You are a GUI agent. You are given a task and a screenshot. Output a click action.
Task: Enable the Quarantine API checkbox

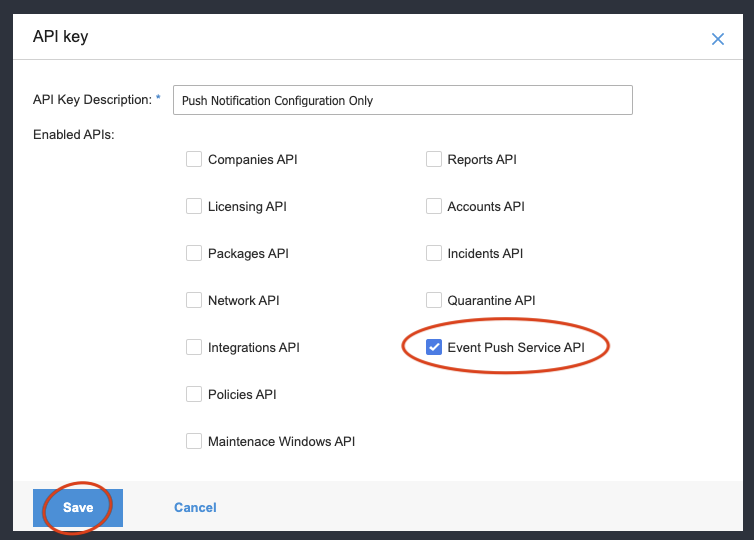[434, 300]
